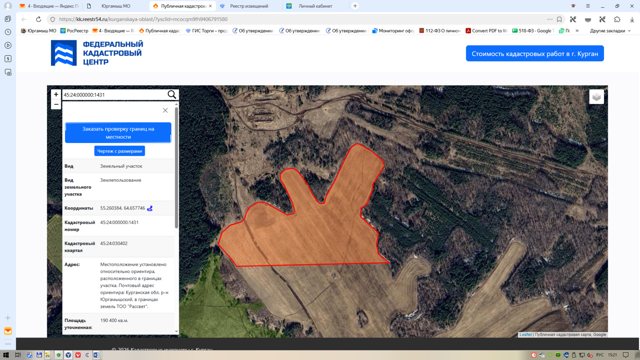The image size is (640, 360).
Task: Reload the page
Action: click(38, 19)
